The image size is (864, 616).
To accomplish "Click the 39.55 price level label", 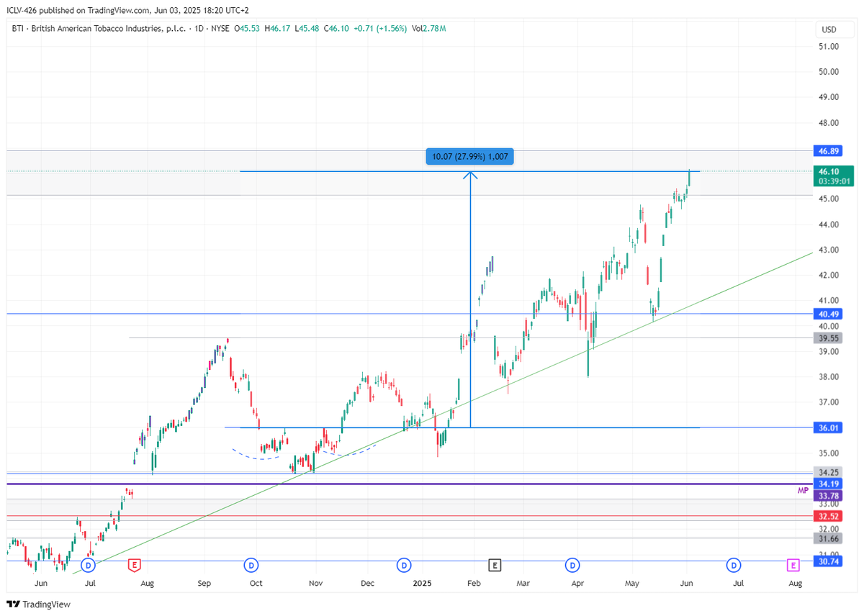I will click(x=829, y=338).
